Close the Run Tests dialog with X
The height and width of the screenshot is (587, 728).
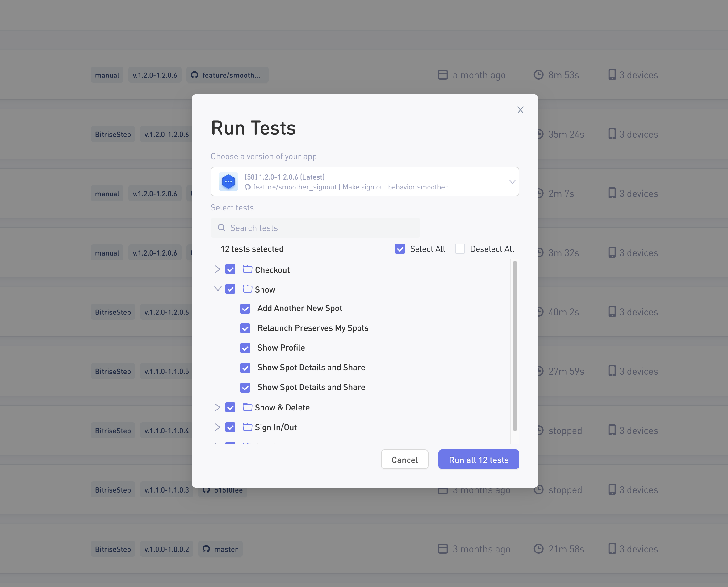pos(520,110)
